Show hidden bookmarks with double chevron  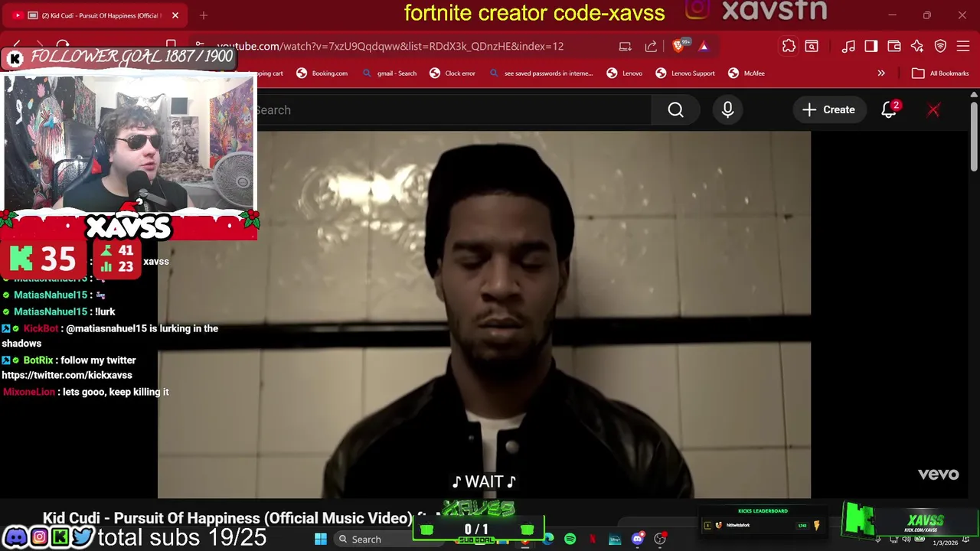(x=881, y=73)
